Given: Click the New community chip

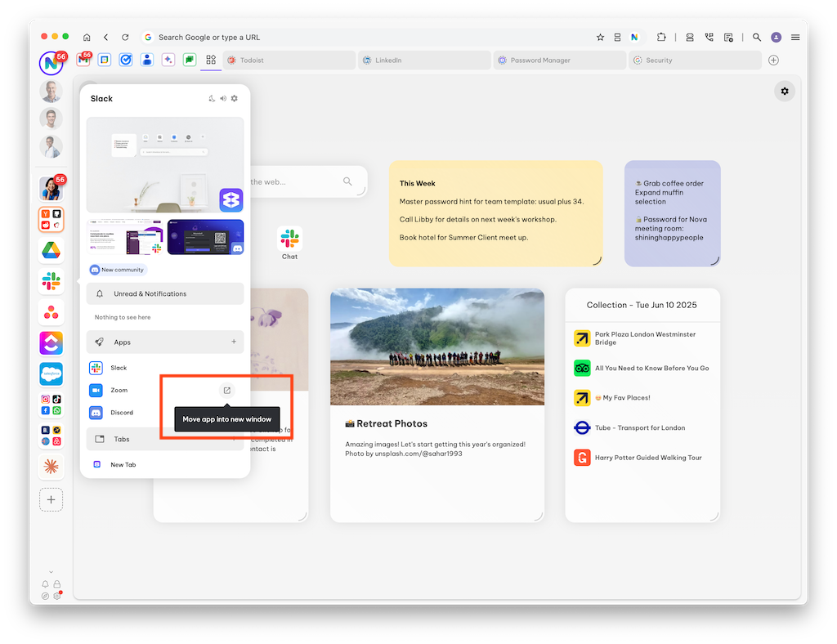Looking at the screenshot, I should (x=118, y=270).
